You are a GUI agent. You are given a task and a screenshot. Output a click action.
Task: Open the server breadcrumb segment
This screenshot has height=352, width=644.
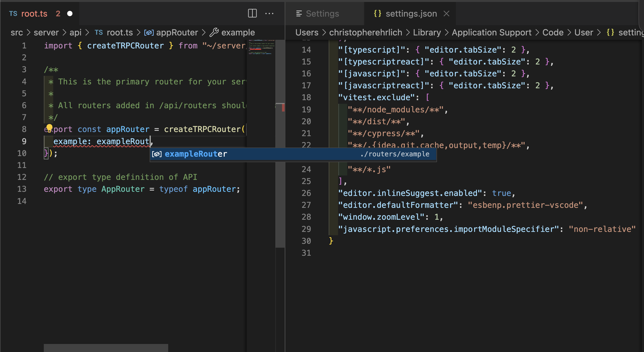(46, 33)
